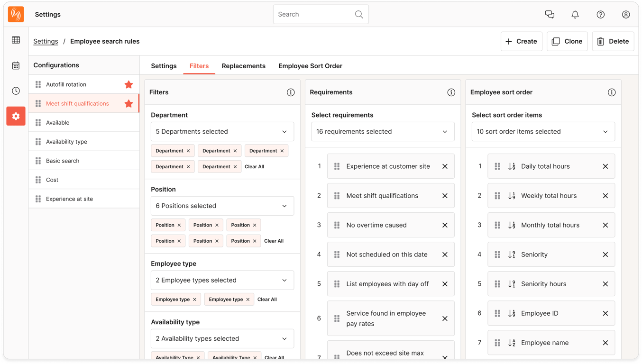This screenshot has width=642, height=364.
Task: Click the Clone button
Action: [x=567, y=41]
